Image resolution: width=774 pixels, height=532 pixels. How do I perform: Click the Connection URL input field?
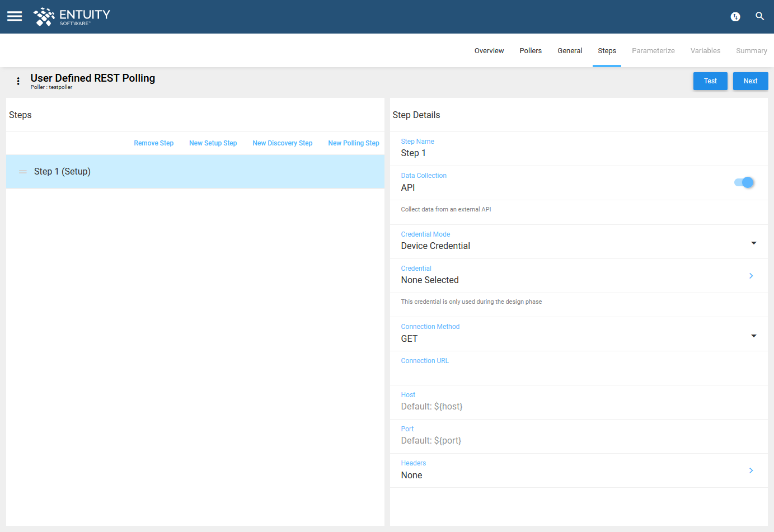579,368
